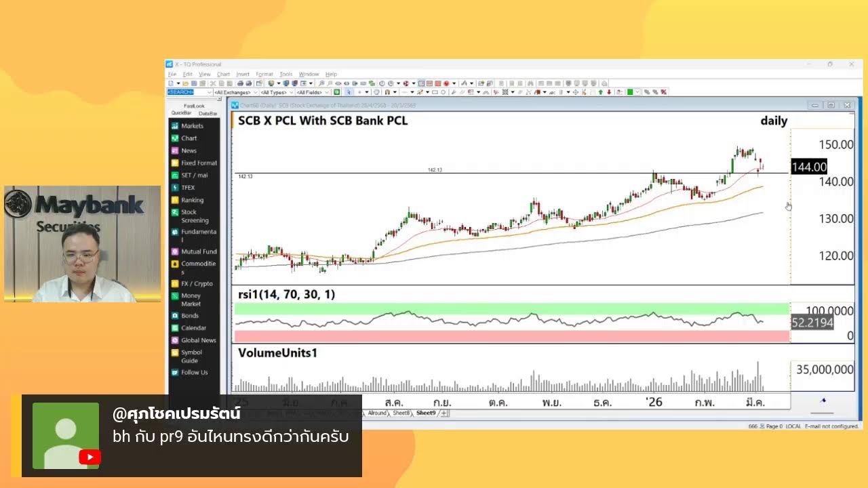
Task: Switch to the Sheet8 tab
Action: coord(401,413)
